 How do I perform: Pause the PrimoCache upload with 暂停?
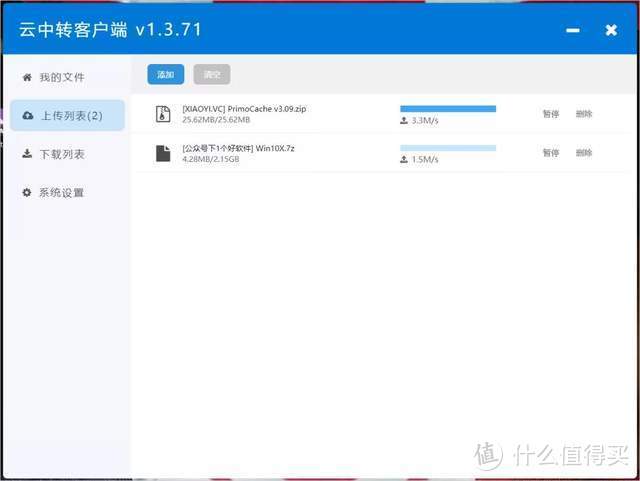click(x=551, y=114)
